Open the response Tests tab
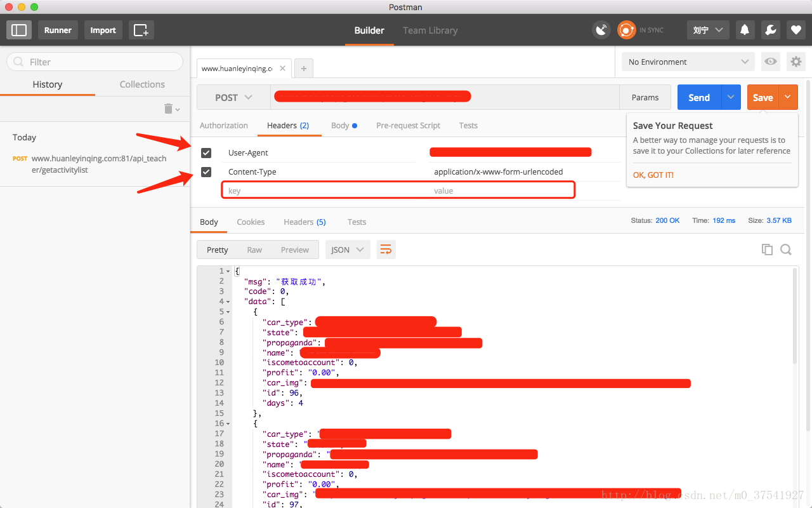The width and height of the screenshot is (812, 508). pos(357,222)
